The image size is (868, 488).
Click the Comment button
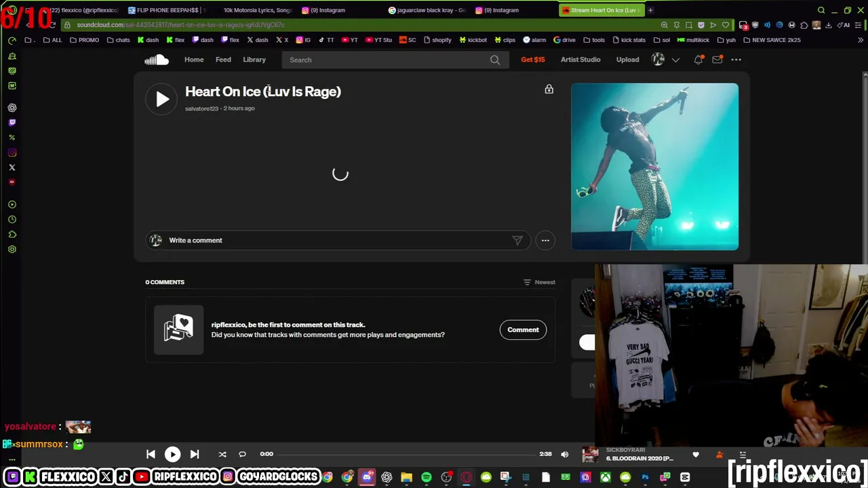523,329
